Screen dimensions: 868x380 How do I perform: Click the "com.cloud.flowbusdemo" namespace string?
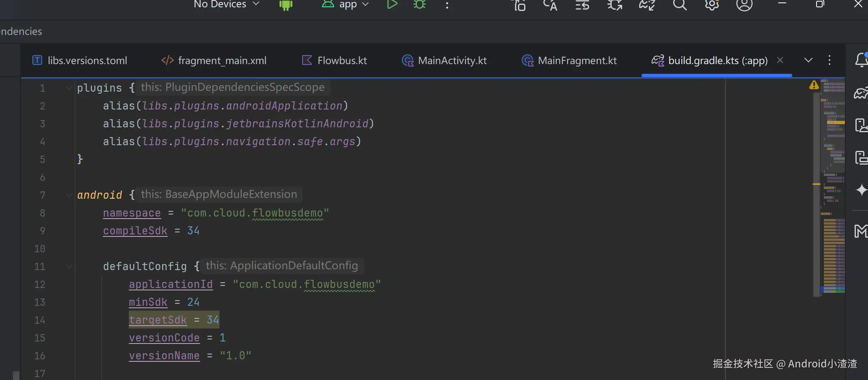255,213
